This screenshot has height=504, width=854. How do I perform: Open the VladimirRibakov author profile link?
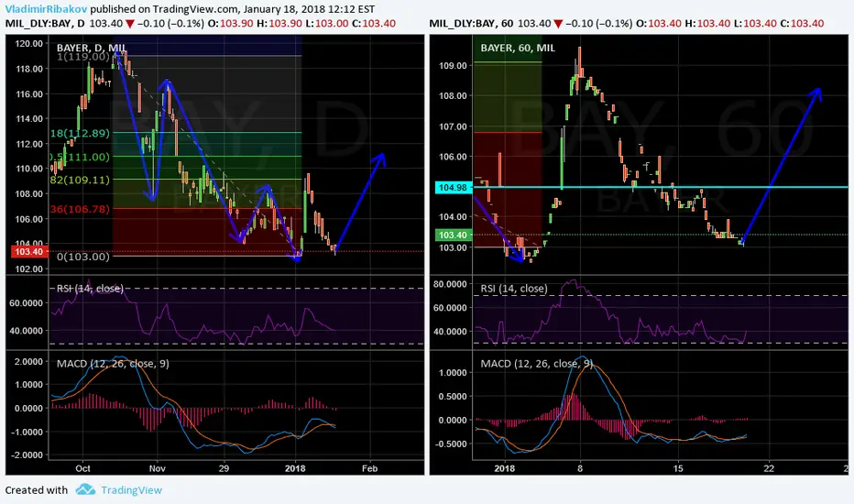point(47,9)
